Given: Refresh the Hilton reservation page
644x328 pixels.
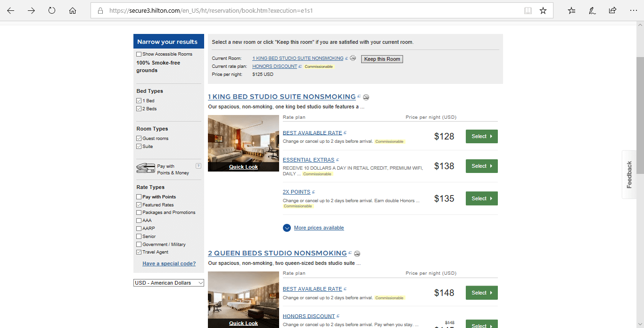Looking at the screenshot, I should [x=52, y=10].
